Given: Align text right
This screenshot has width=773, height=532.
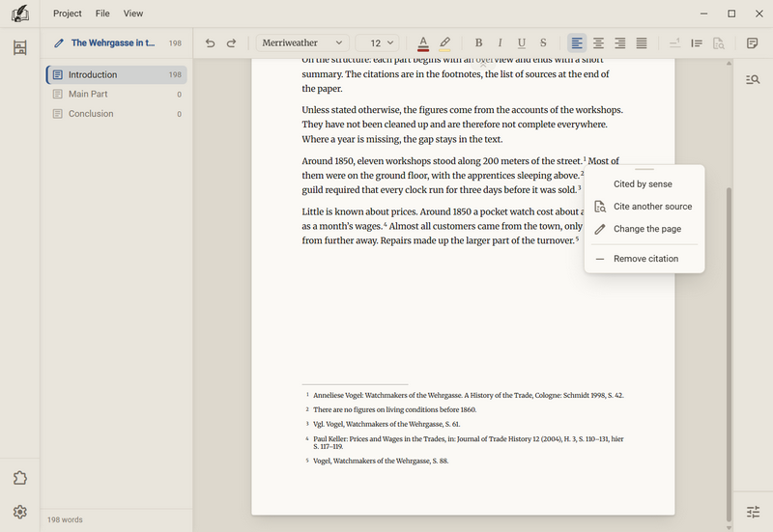Looking at the screenshot, I should pos(620,42).
